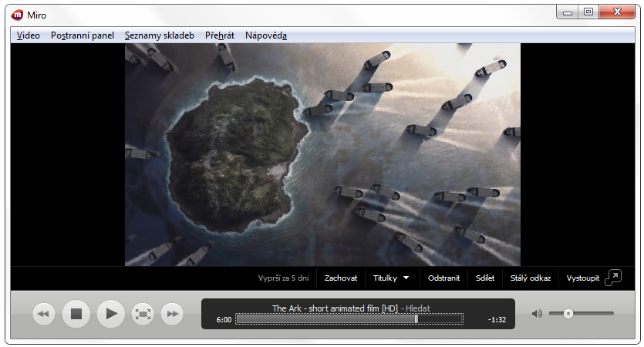Image resolution: width=644 pixels, height=347 pixels.
Task: Click the elapsed time 6:00
Action: tap(224, 320)
